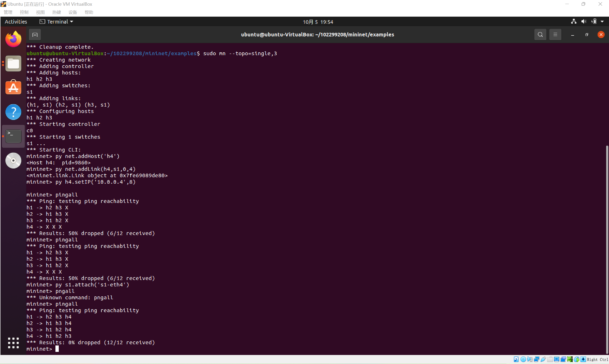609x364 pixels.
Task: Open the 控制 VirtualBox menu
Action: (24, 12)
